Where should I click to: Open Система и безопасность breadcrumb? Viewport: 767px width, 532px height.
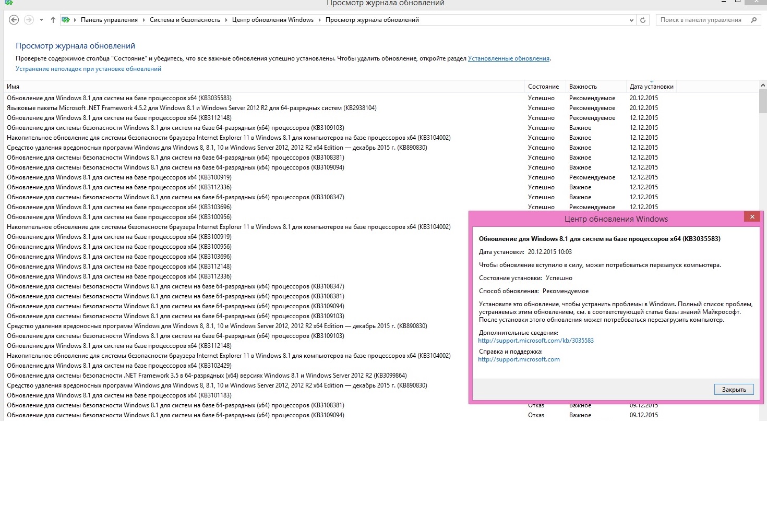pos(185,20)
